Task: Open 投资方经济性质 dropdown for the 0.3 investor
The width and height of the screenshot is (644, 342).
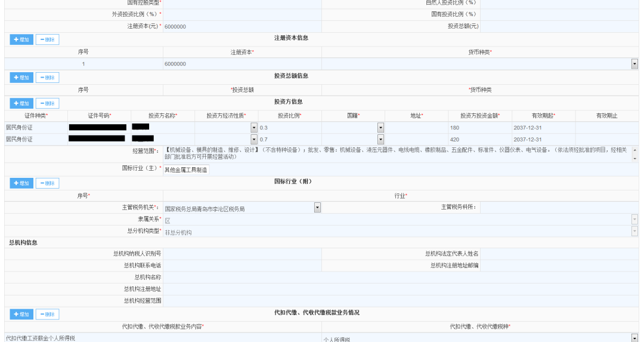Action: (254, 127)
